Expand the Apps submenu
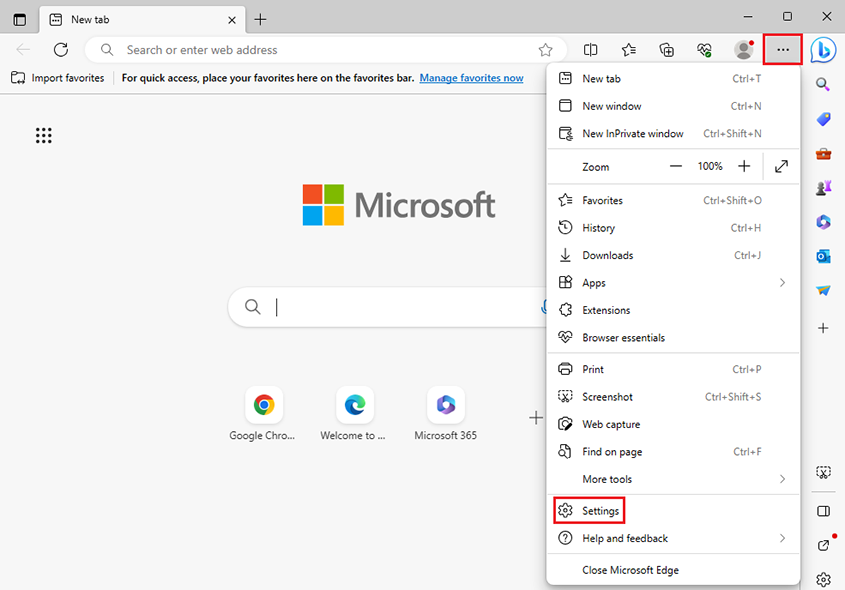845x590 pixels. click(x=673, y=283)
